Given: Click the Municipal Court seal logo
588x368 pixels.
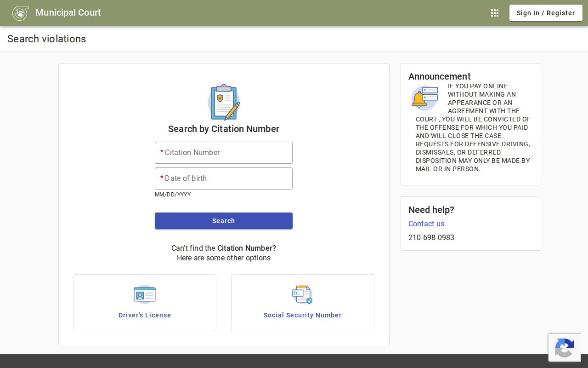Looking at the screenshot, I should 20,13.
